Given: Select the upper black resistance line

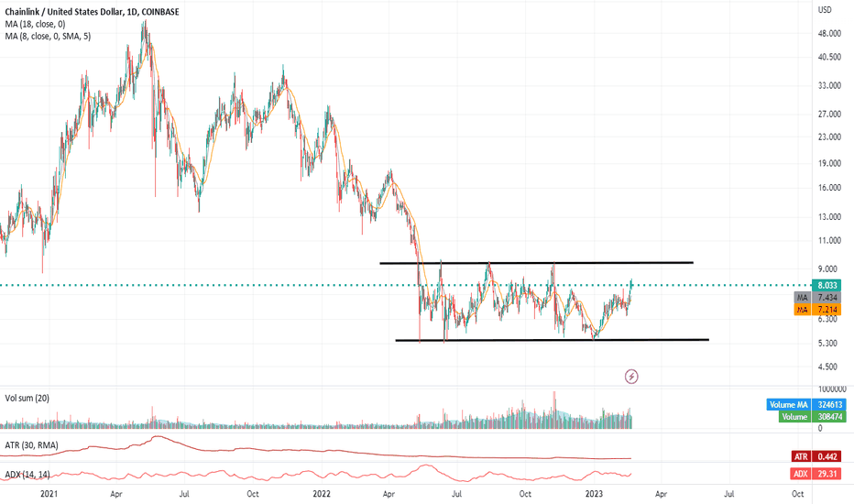Looking at the screenshot, I should [536, 263].
